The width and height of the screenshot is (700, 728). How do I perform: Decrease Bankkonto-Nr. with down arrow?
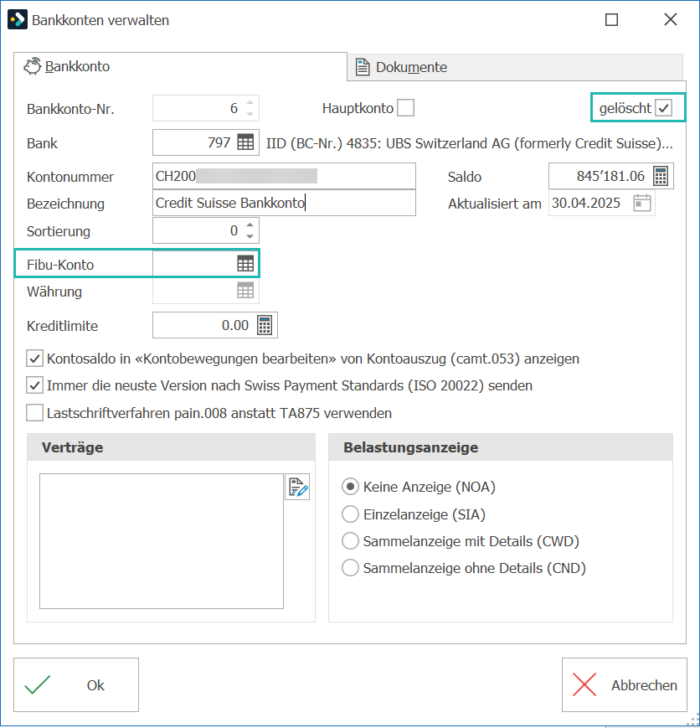tap(250, 114)
